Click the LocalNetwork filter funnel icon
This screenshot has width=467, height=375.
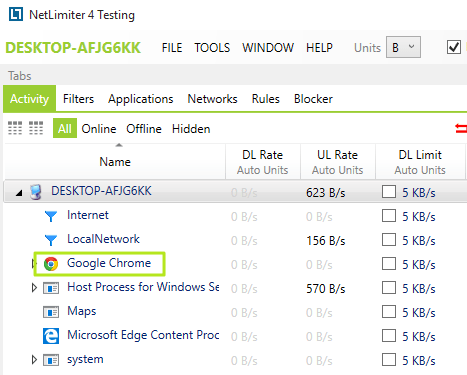(x=51, y=240)
